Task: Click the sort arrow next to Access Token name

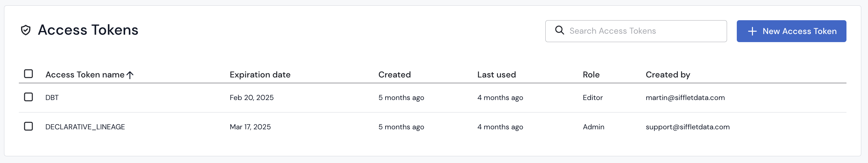Action: 130,75
